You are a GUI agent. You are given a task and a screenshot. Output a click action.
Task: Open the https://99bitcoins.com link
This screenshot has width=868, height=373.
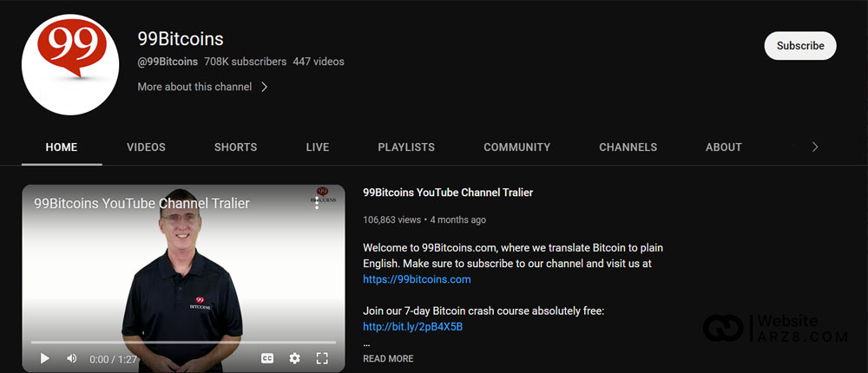[x=417, y=279]
